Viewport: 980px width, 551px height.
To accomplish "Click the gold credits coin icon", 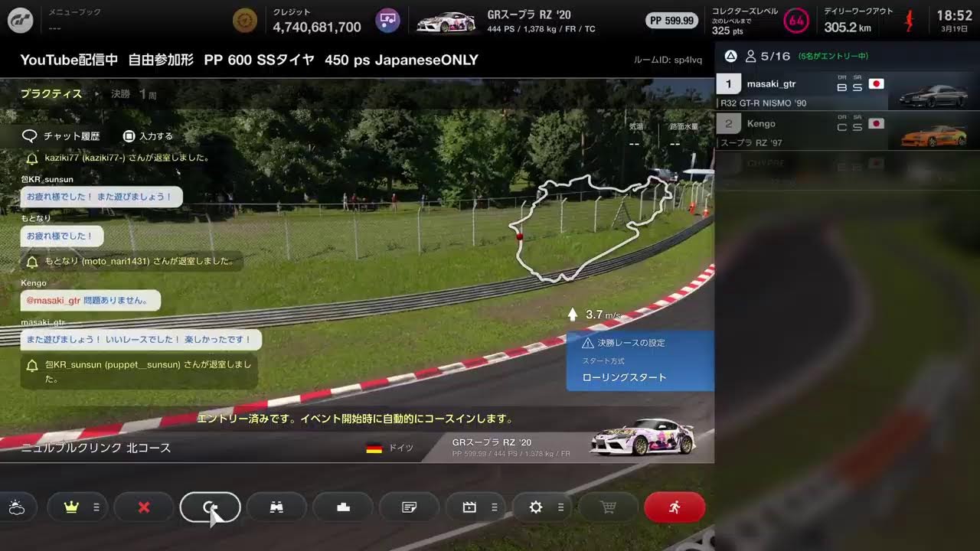I will (x=245, y=21).
